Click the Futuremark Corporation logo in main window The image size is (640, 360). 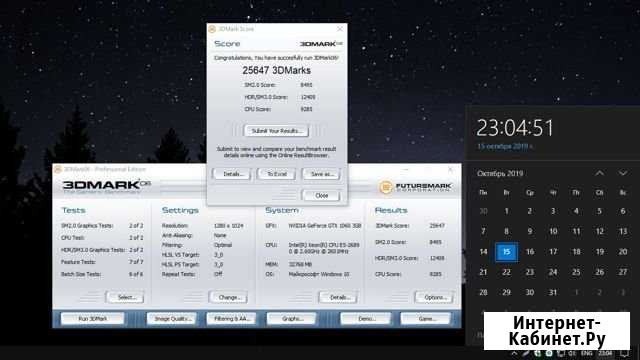pyautogui.click(x=416, y=187)
